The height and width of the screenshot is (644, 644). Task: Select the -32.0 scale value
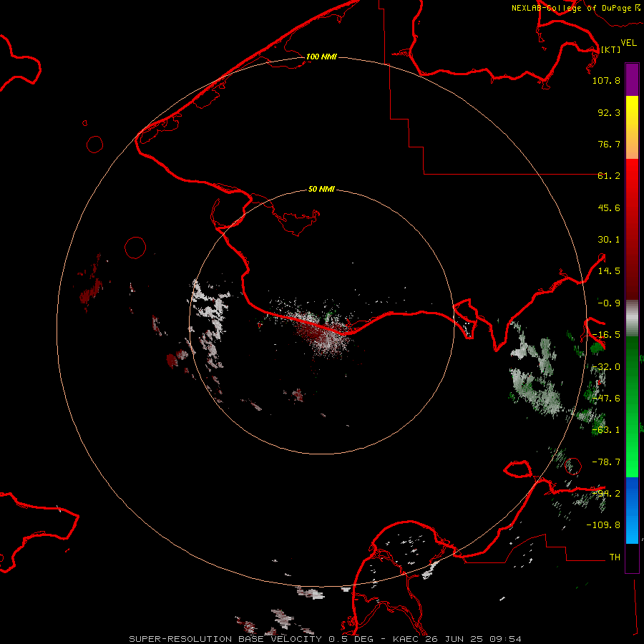(606, 367)
